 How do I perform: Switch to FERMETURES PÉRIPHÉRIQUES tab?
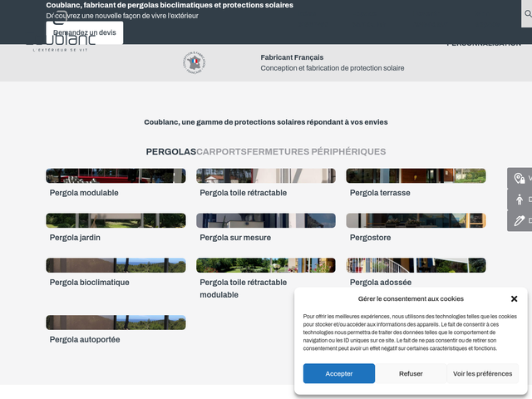pos(316,151)
